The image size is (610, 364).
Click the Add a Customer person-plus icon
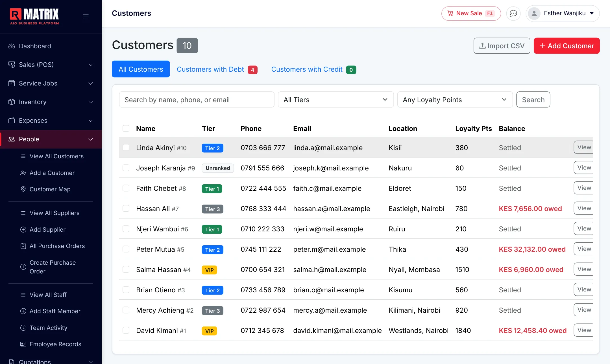[x=23, y=173]
